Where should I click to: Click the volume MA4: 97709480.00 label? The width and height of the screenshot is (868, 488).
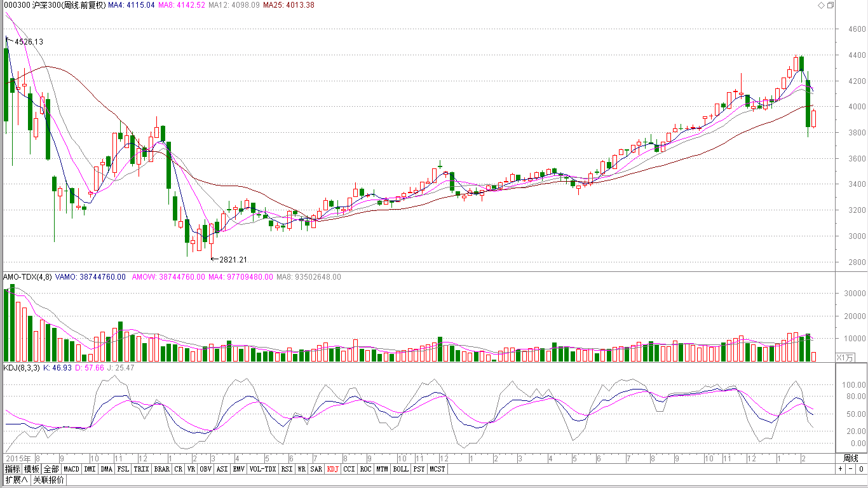point(241,277)
